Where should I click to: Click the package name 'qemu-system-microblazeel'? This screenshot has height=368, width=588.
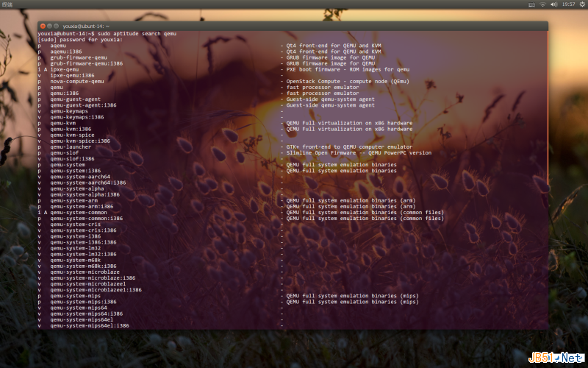(x=88, y=284)
